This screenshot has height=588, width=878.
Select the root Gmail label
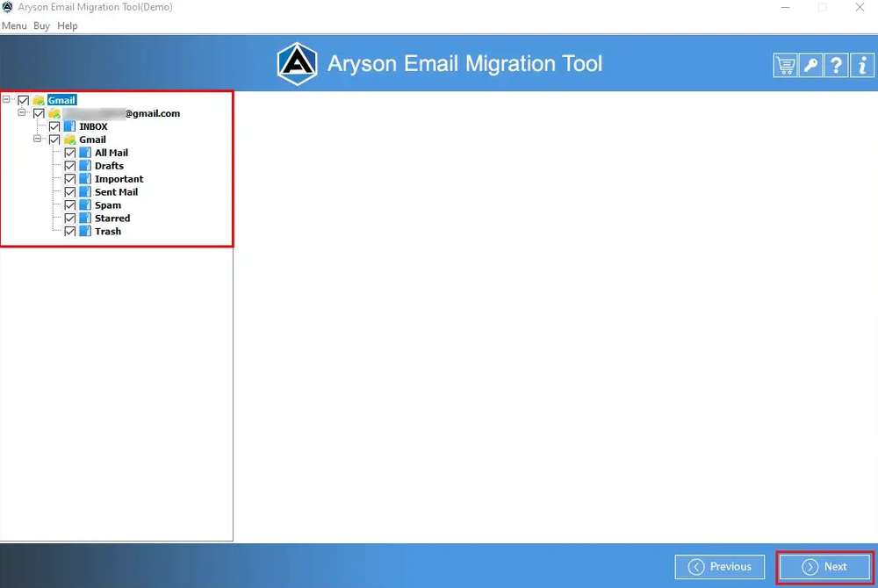point(61,100)
